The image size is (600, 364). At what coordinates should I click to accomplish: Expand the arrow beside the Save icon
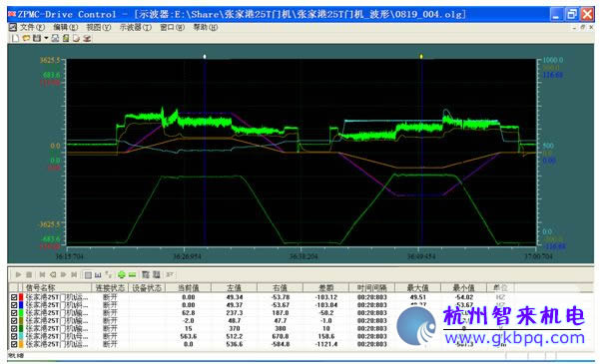[x=46, y=38]
